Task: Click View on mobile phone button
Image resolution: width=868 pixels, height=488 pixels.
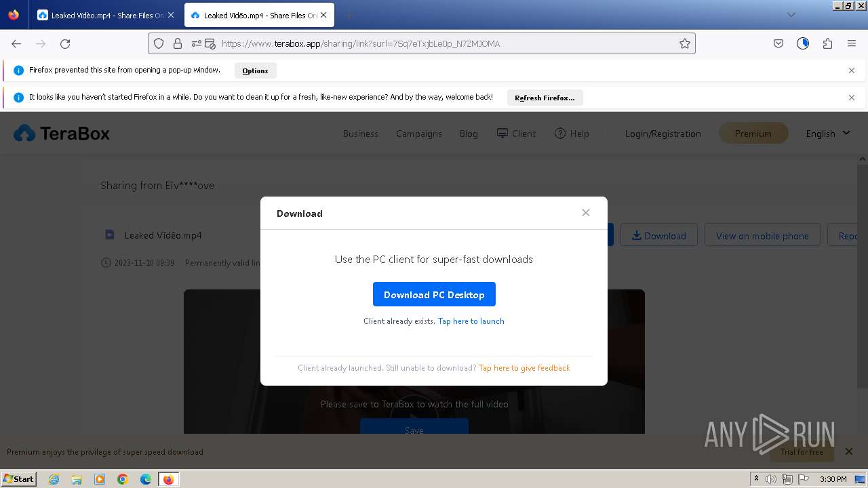Action: (x=762, y=235)
